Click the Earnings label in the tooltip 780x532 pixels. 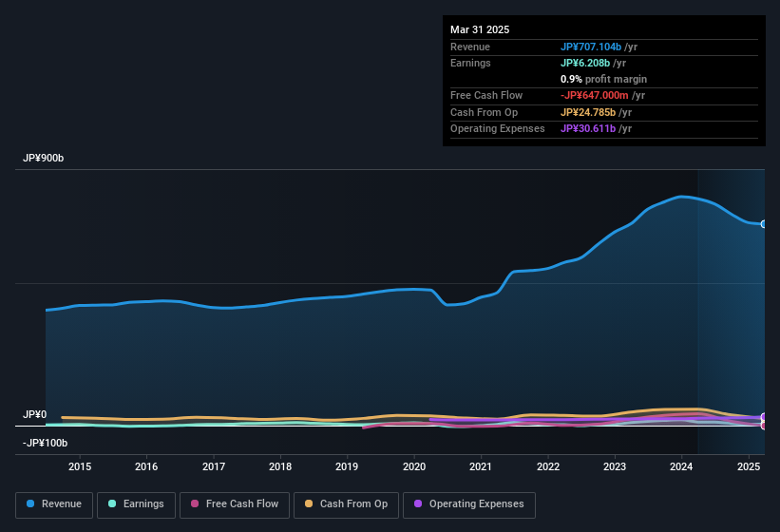[x=470, y=63]
